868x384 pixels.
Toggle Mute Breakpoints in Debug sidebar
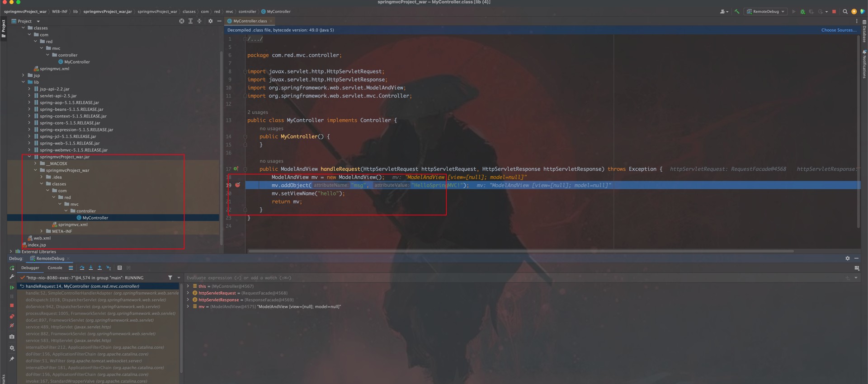[x=12, y=325]
